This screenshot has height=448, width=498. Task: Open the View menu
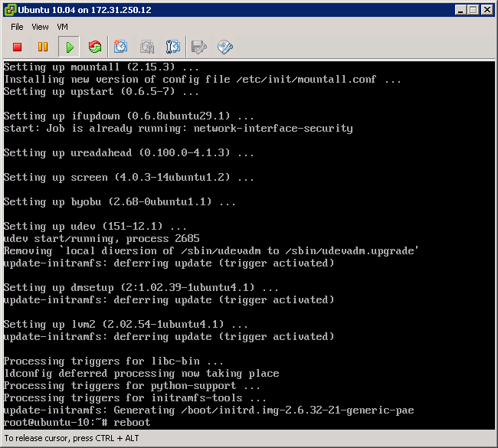pos(40,27)
